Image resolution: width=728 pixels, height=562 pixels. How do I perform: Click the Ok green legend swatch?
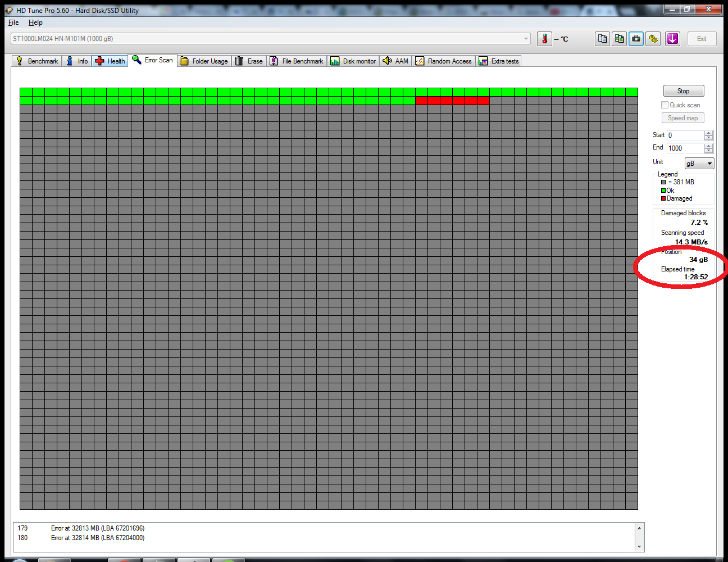click(663, 191)
